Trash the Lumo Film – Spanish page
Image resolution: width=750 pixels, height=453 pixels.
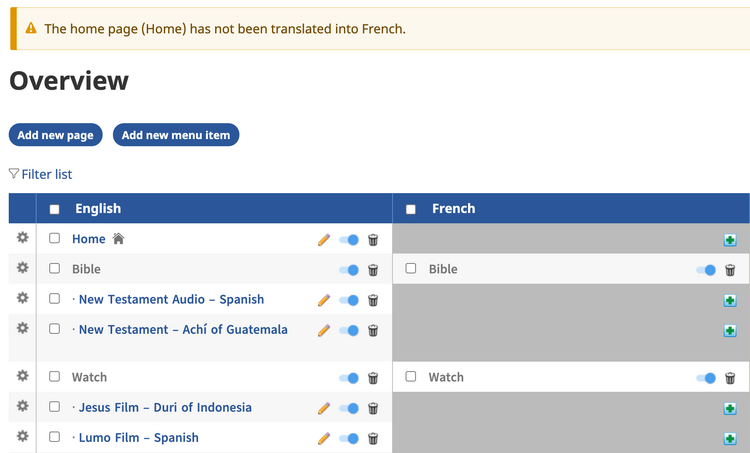click(373, 438)
